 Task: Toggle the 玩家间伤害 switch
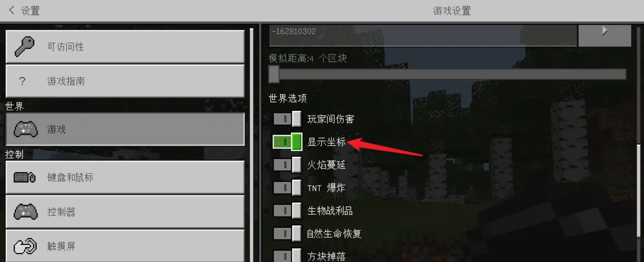click(287, 119)
